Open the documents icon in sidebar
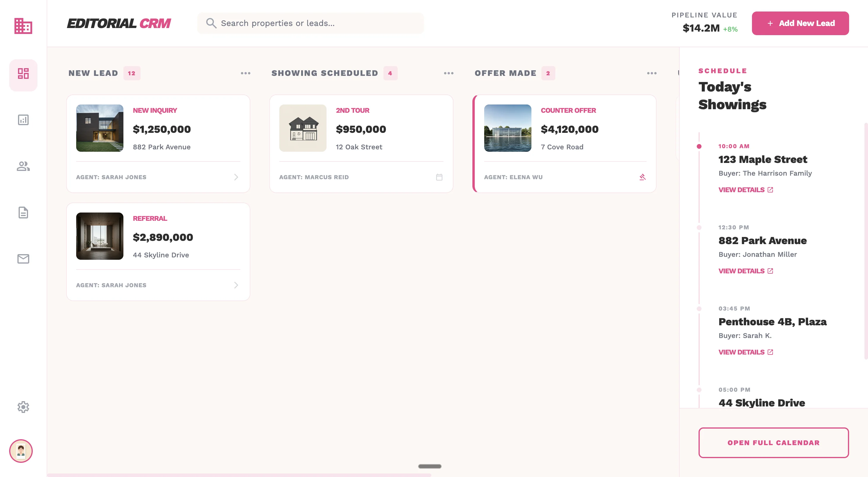This screenshot has width=868, height=477. [23, 213]
